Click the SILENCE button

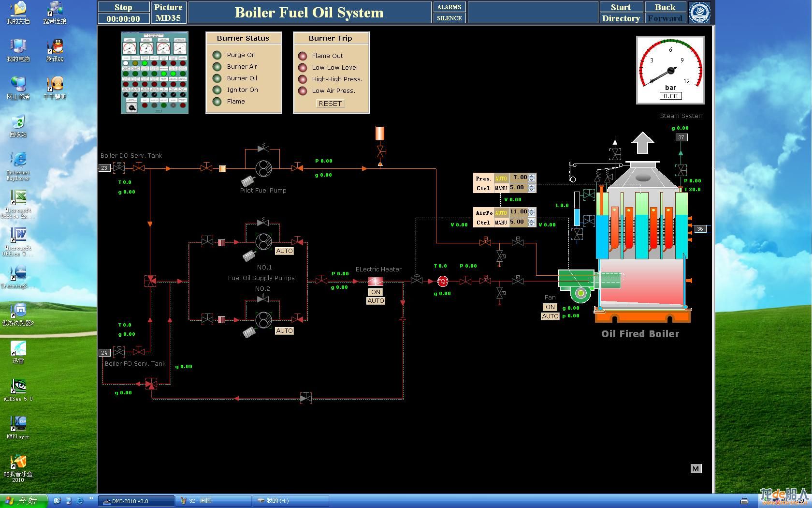449,18
